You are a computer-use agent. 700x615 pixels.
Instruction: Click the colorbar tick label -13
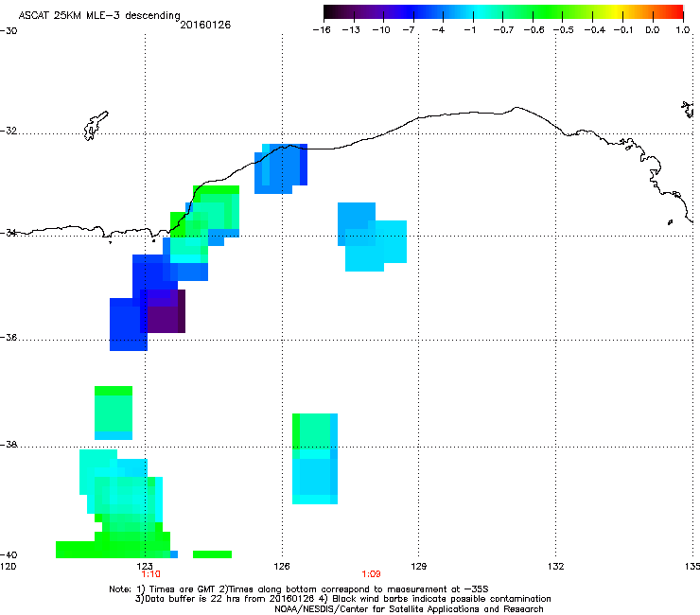pyautogui.click(x=351, y=30)
